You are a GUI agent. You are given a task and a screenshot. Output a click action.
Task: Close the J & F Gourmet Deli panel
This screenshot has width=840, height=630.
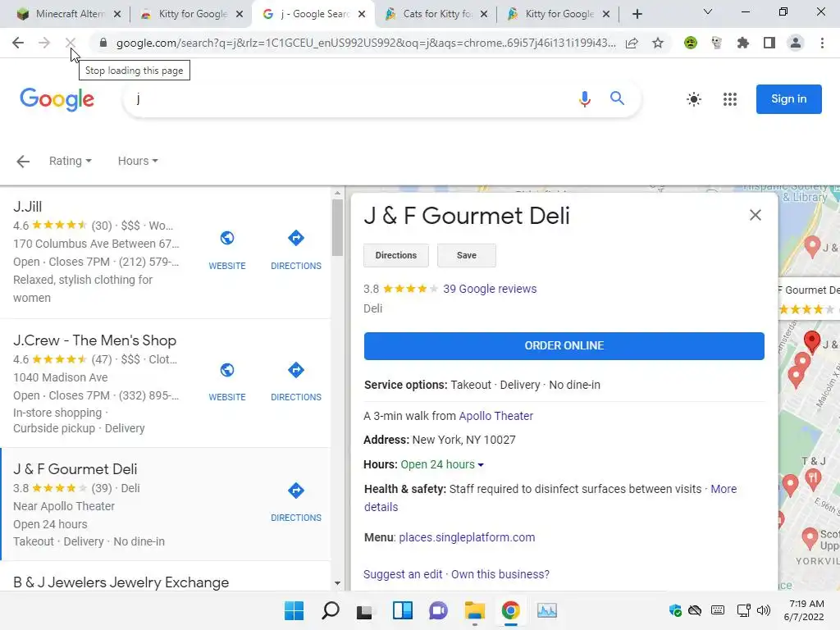coord(756,216)
